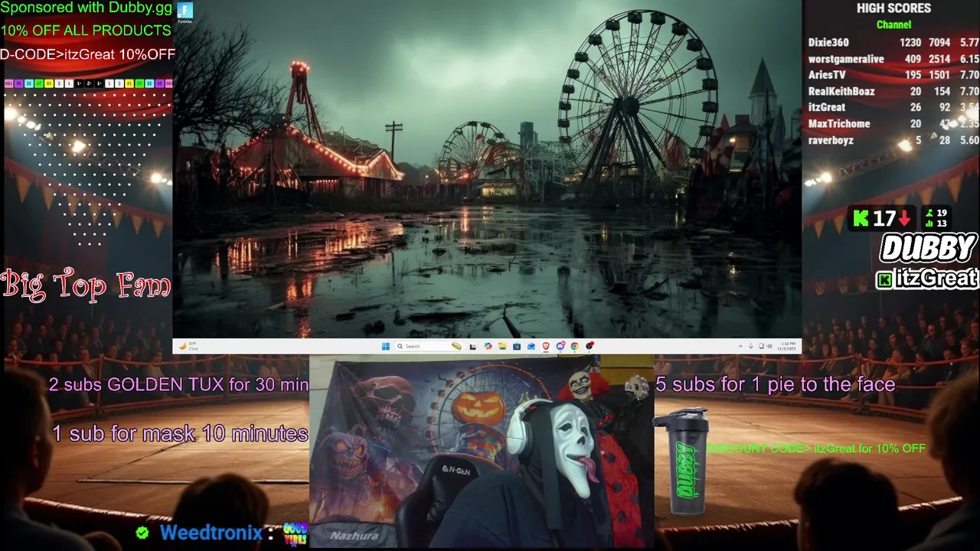Screen dimensions: 980x551
Task: Open the OBS Studio taskbar icon
Action: (590, 346)
